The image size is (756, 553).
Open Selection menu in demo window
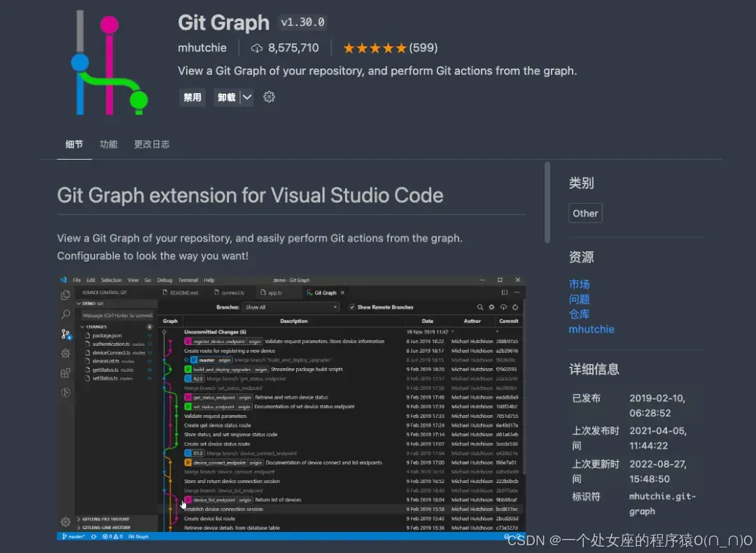click(111, 280)
